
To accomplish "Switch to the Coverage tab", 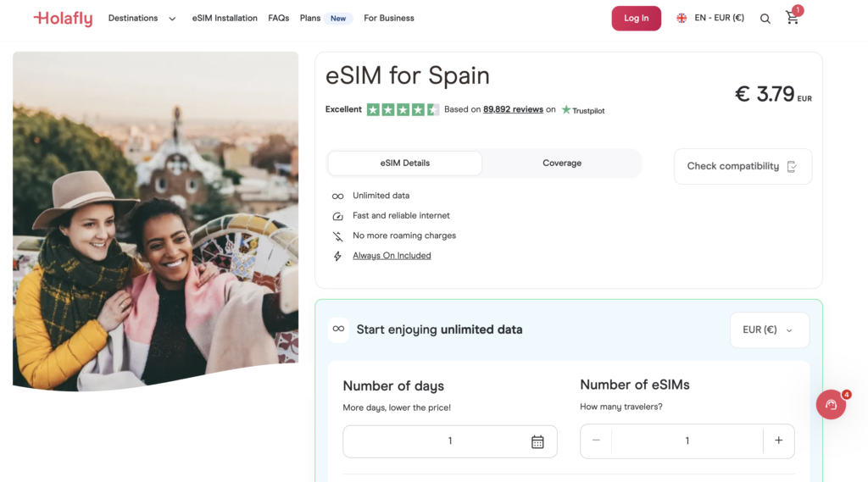I will pyautogui.click(x=562, y=163).
